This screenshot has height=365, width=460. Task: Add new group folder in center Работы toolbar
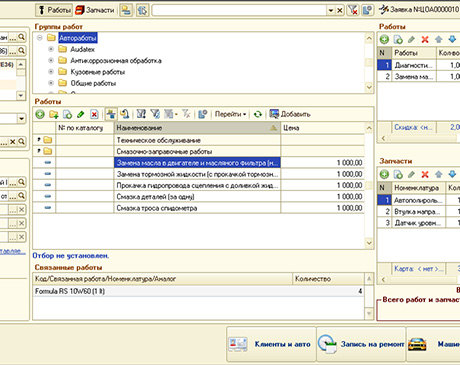click(x=54, y=114)
